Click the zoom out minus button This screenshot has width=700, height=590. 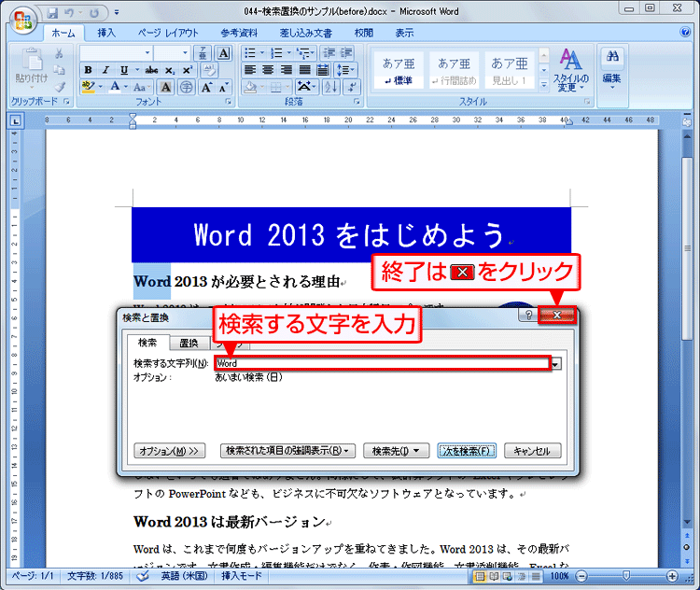pos(581,576)
